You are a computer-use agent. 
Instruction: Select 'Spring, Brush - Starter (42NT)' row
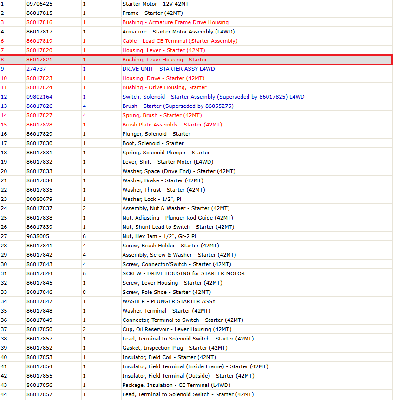coord(196,115)
